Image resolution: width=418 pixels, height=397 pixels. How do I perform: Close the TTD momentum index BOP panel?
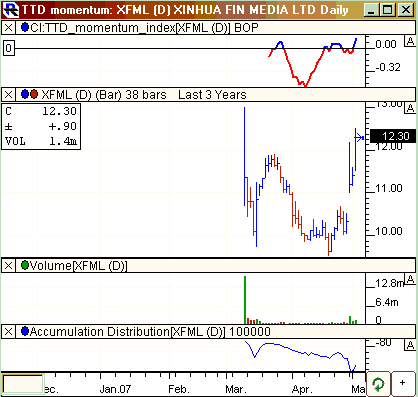[8, 28]
